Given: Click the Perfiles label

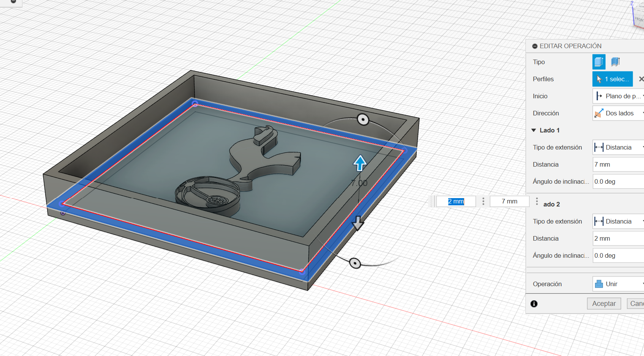Looking at the screenshot, I should (543, 79).
